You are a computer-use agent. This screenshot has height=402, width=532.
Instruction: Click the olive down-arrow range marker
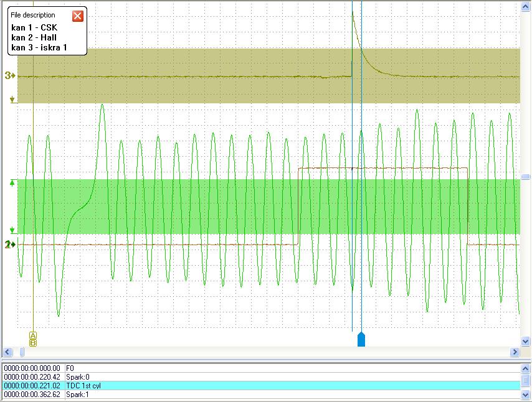coord(12,100)
